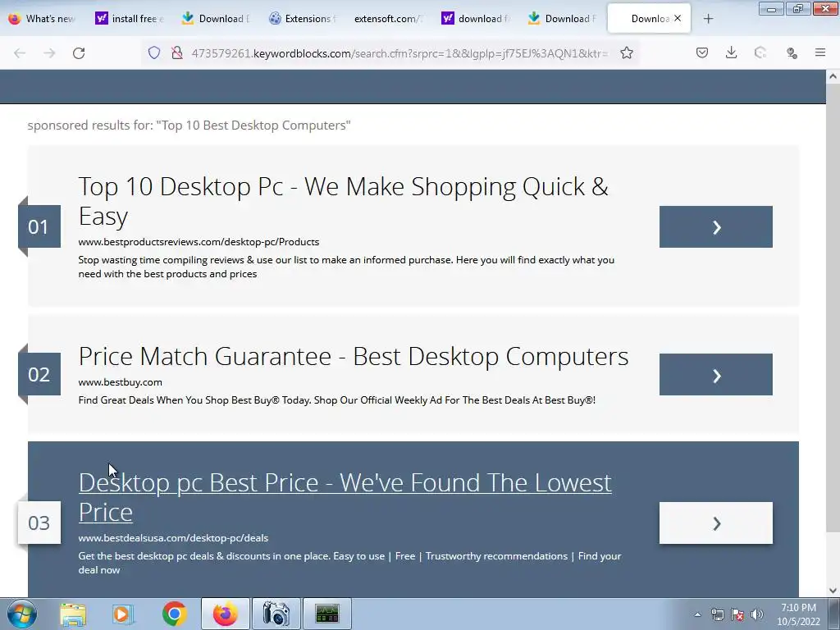The height and width of the screenshot is (630, 840).
Task: Go back to the previous page
Action: (20, 53)
